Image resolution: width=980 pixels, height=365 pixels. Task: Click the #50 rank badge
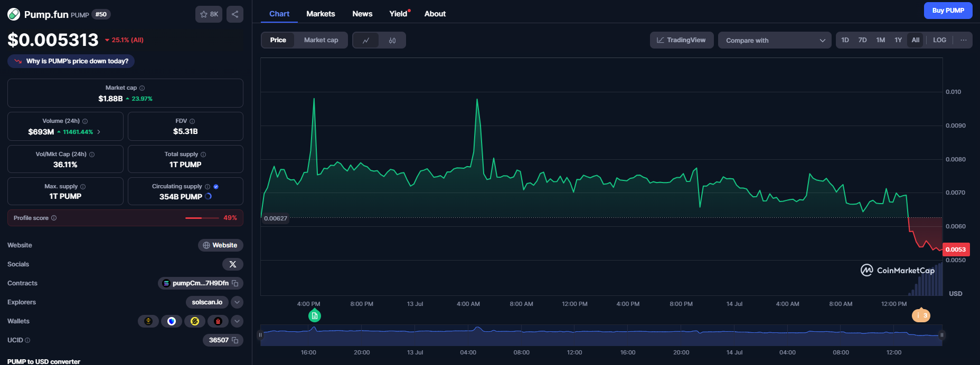(101, 14)
